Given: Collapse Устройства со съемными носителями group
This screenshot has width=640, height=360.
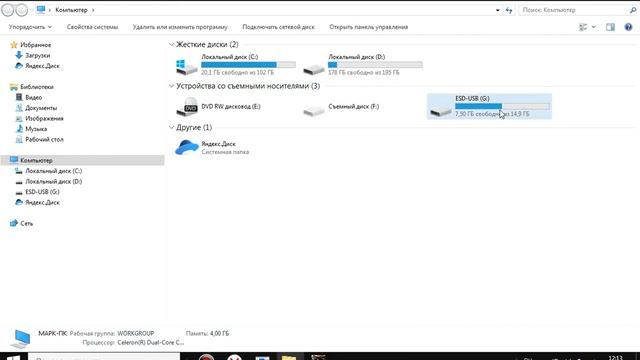Looking at the screenshot, I should pyautogui.click(x=171, y=86).
